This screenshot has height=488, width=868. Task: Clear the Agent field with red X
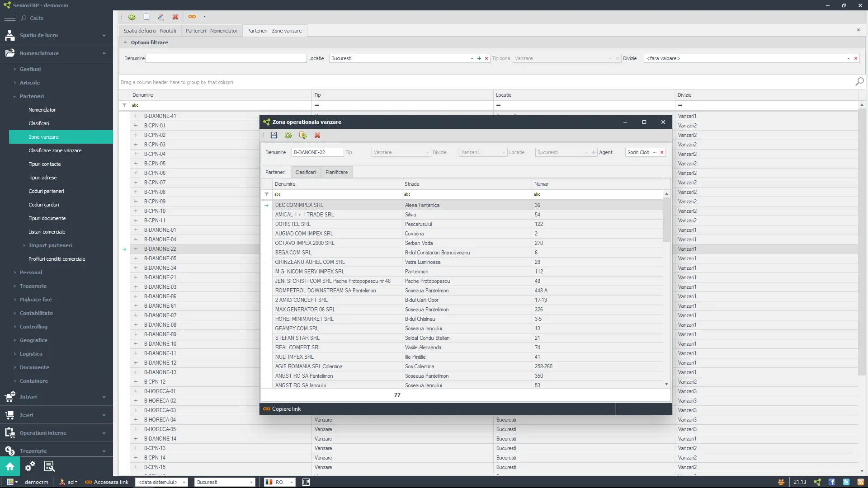662,152
